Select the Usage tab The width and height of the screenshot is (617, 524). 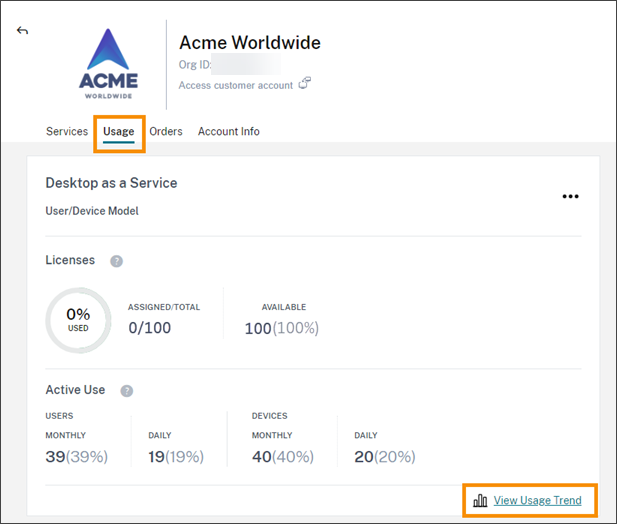tap(119, 132)
